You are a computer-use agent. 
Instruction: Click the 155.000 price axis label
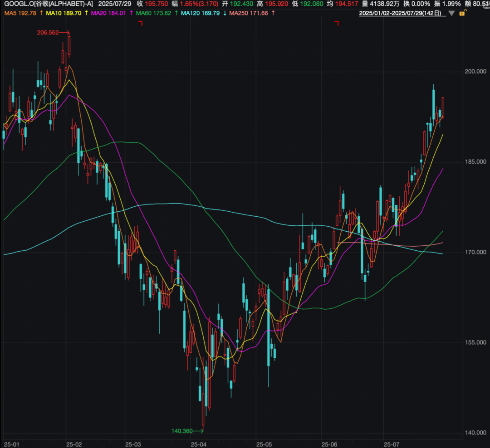click(x=475, y=342)
